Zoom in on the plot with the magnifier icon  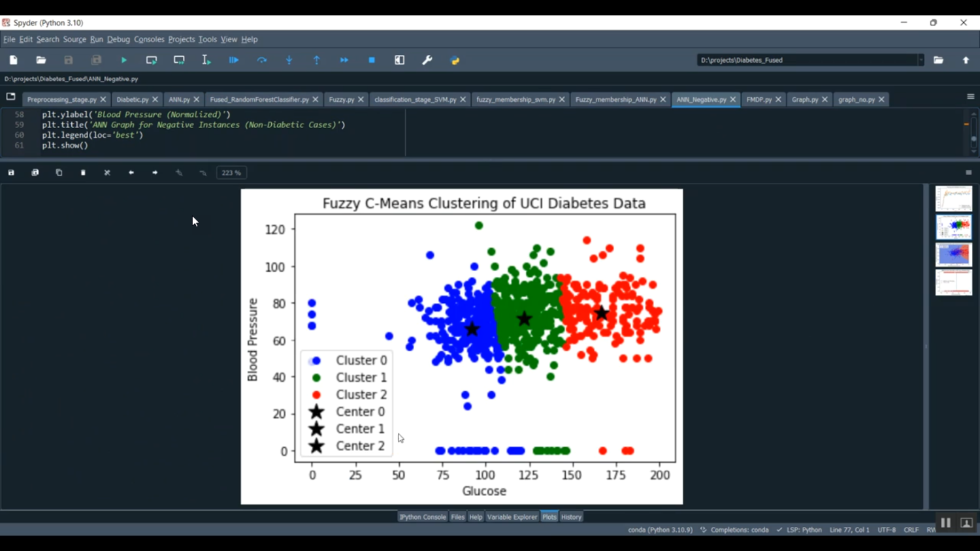(x=178, y=172)
